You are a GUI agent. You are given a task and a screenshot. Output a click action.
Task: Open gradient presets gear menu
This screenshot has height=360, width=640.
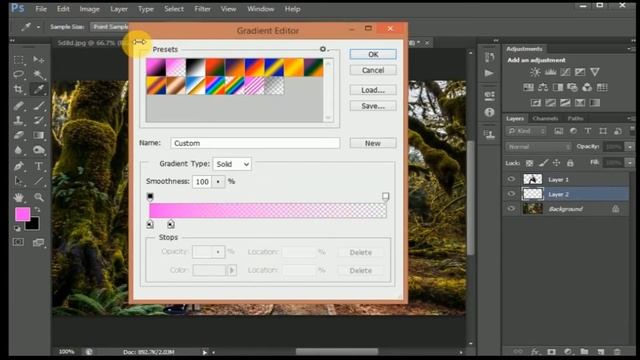point(323,49)
